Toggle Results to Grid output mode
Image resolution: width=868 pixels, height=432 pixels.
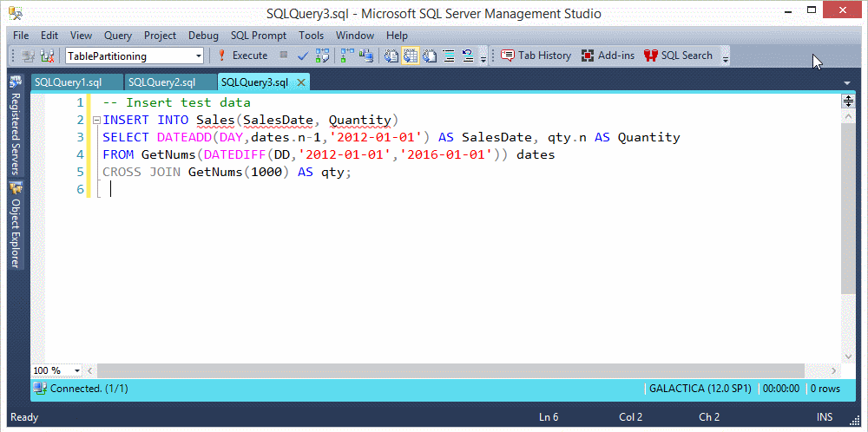[x=411, y=56]
